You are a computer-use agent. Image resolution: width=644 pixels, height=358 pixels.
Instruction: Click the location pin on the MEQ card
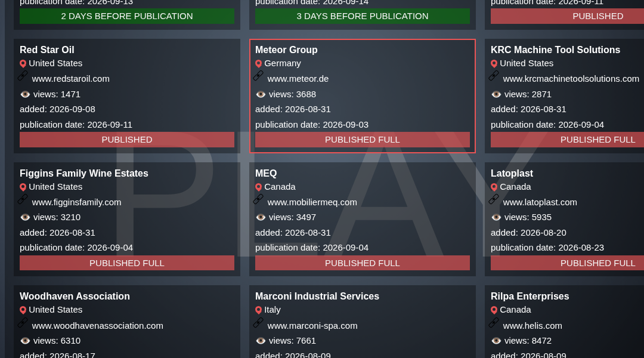(x=258, y=187)
